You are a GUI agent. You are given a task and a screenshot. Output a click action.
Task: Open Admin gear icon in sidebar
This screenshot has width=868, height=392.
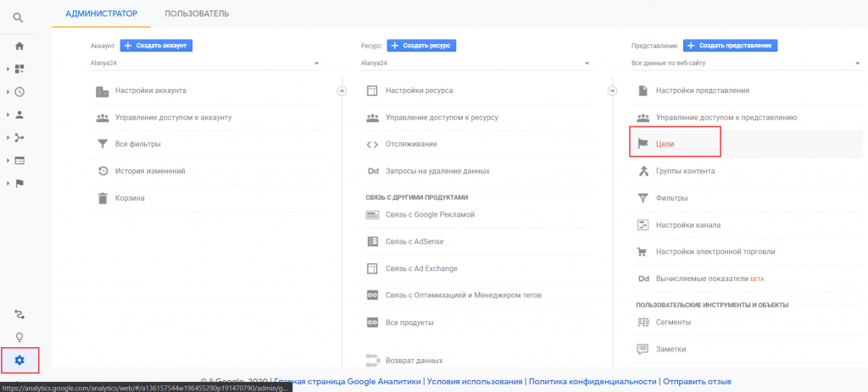[x=19, y=361]
